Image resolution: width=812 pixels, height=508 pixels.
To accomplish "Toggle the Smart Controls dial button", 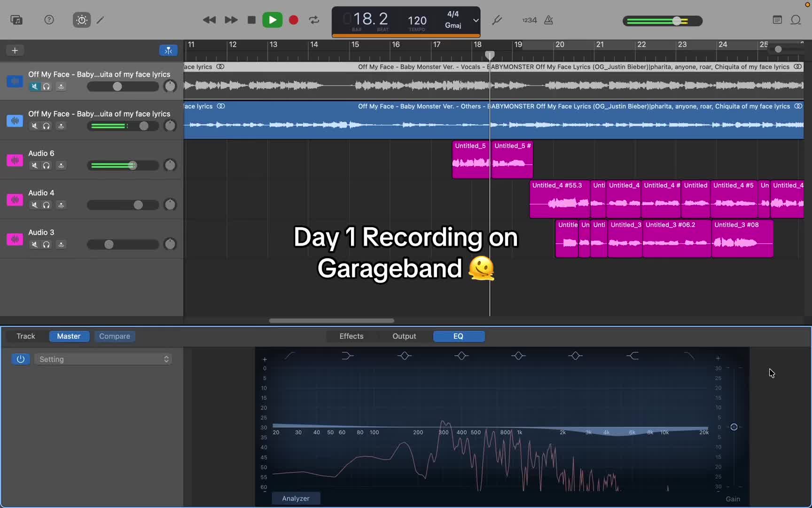I will 82,20.
